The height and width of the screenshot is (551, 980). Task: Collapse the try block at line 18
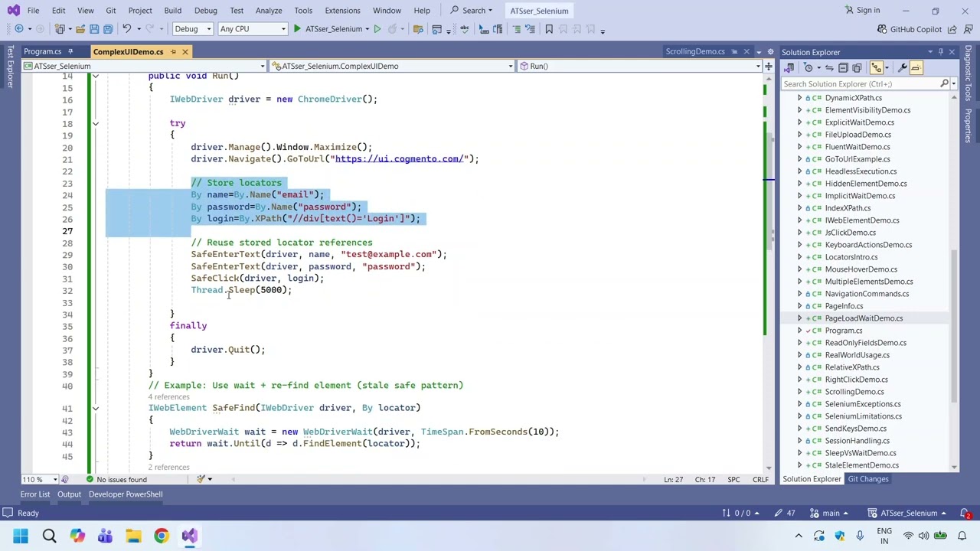click(x=96, y=123)
